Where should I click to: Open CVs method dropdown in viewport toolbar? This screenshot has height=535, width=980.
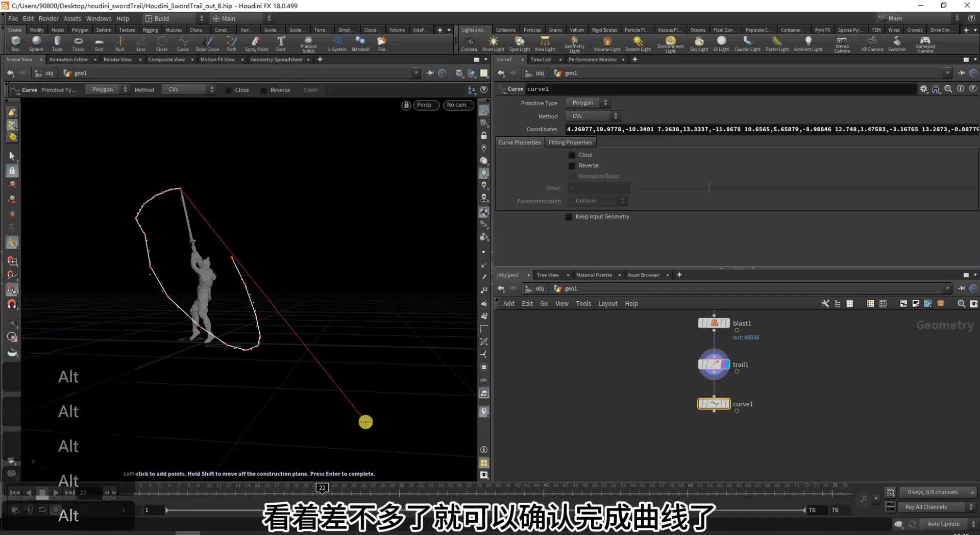[189, 89]
